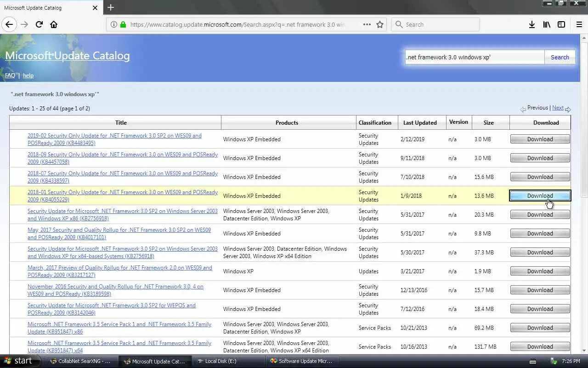The width and height of the screenshot is (588, 368).
Task: Download the 2/12/2019 KB4483495 update
Action: tap(540, 139)
